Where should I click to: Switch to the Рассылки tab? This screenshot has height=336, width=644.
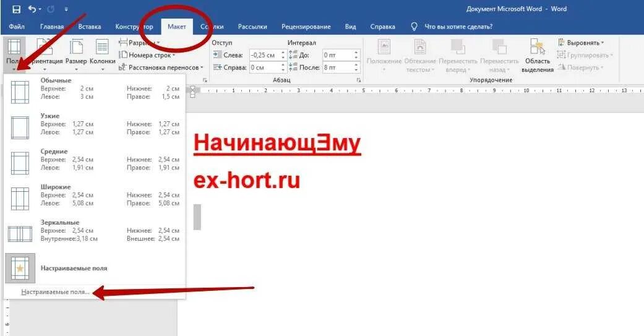(252, 27)
